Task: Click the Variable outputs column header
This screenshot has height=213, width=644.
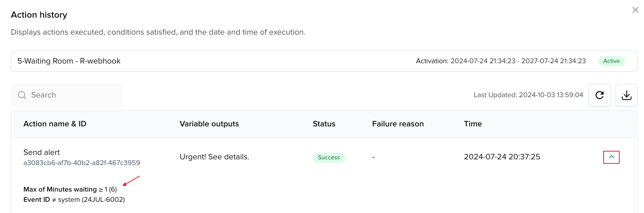Action: click(209, 124)
